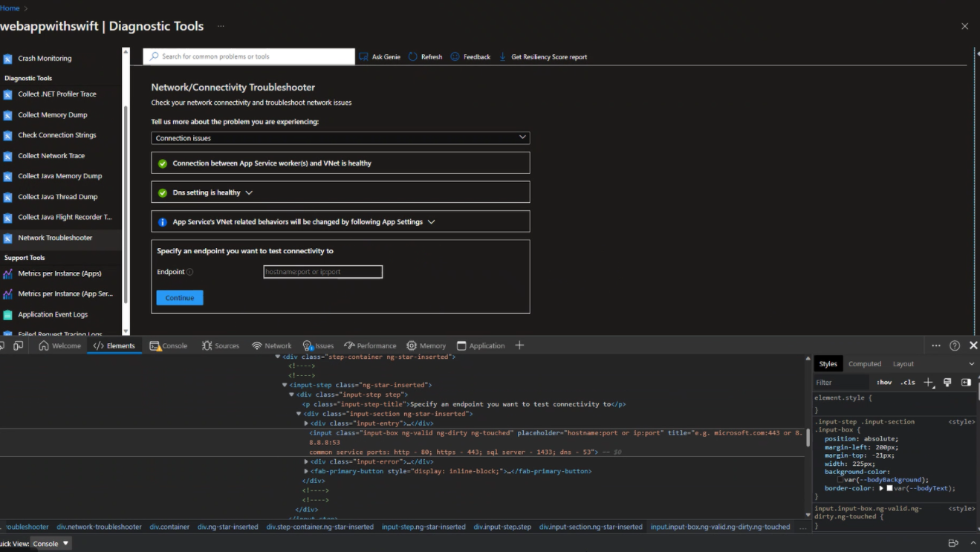
Task: Click div.network-troubleshooter breadcrumb
Action: point(99,527)
